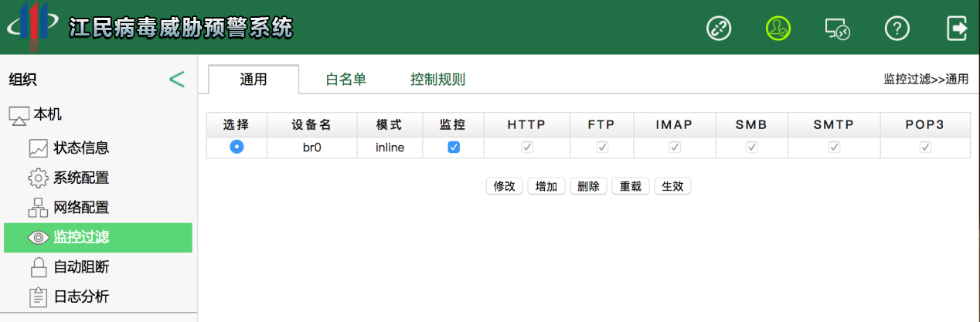Select 自动阻断 lock item
The height and width of the screenshot is (322, 980).
(80, 267)
